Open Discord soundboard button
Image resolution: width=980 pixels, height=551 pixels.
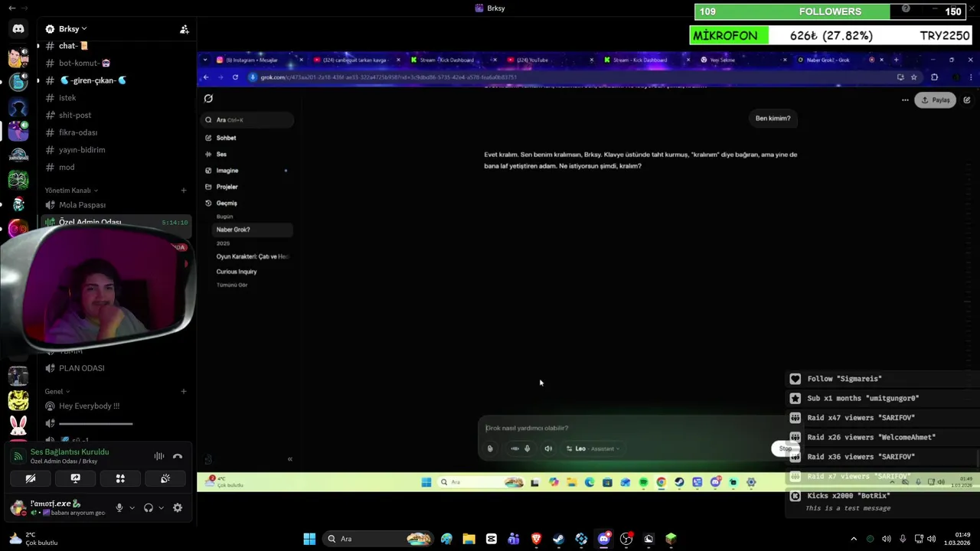(165, 478)
